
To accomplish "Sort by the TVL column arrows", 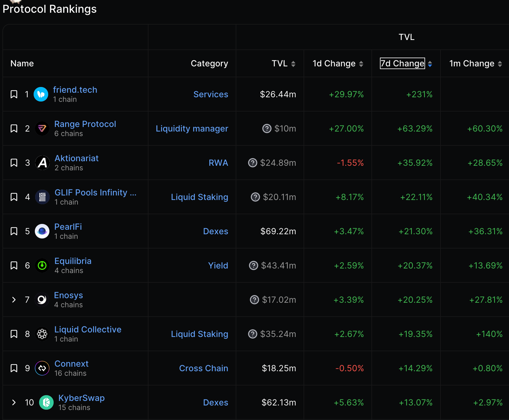I will click(293, 64).
